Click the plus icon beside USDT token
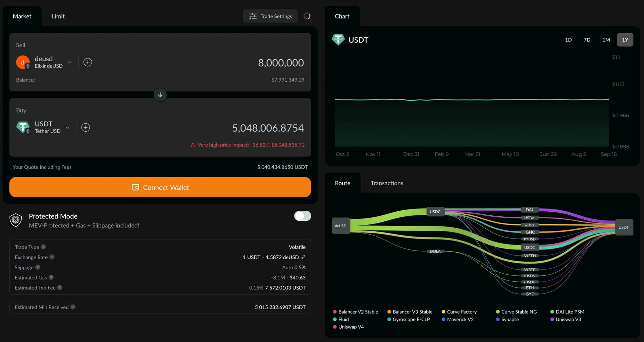This screenshot has height=342, width=644. [86, 127]
